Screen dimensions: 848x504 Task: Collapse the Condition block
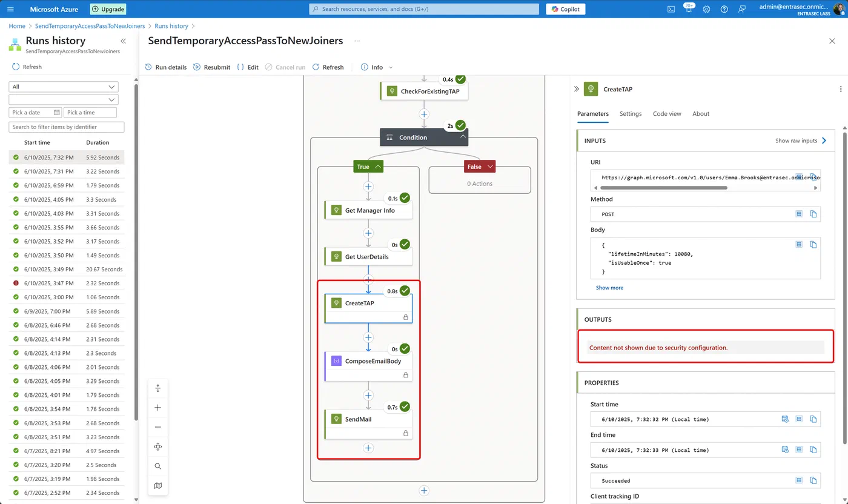tap(463, 137)
